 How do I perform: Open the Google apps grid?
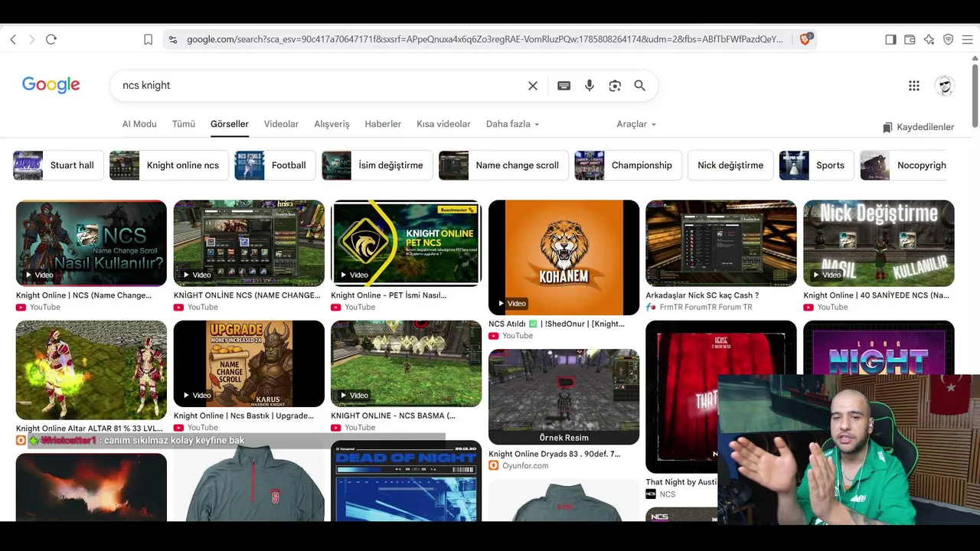point(914,86)
